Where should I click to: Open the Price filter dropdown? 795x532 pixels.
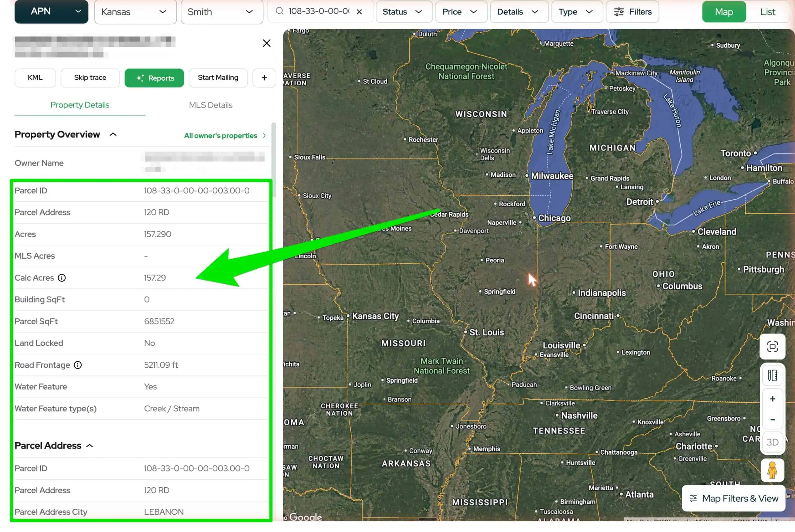click(x=461, y=12)
